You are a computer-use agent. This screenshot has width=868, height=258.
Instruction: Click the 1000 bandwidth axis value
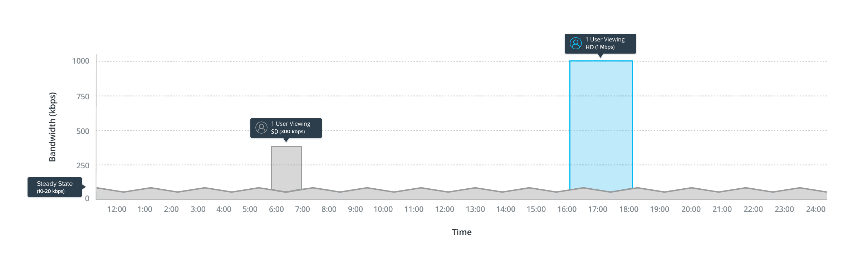click(81, 61)
